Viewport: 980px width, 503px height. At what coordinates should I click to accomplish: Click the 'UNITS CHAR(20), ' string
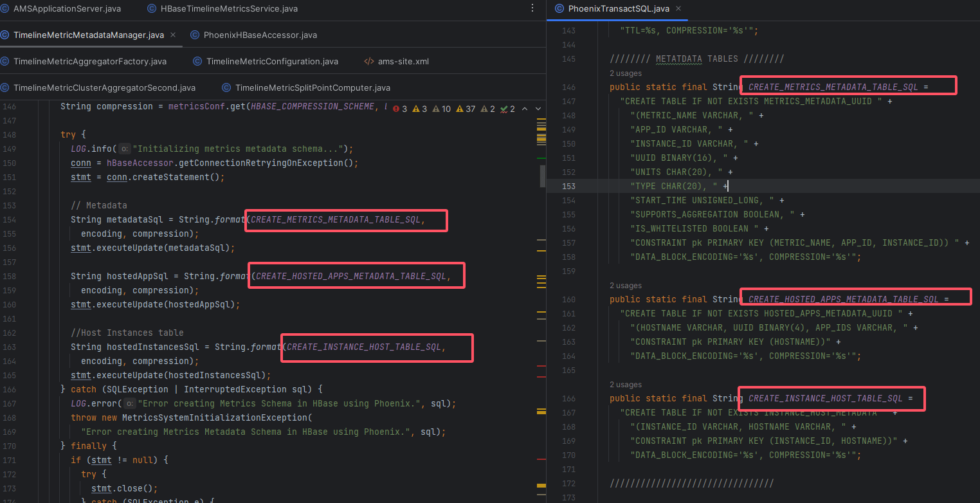click(x=676, y=172)
